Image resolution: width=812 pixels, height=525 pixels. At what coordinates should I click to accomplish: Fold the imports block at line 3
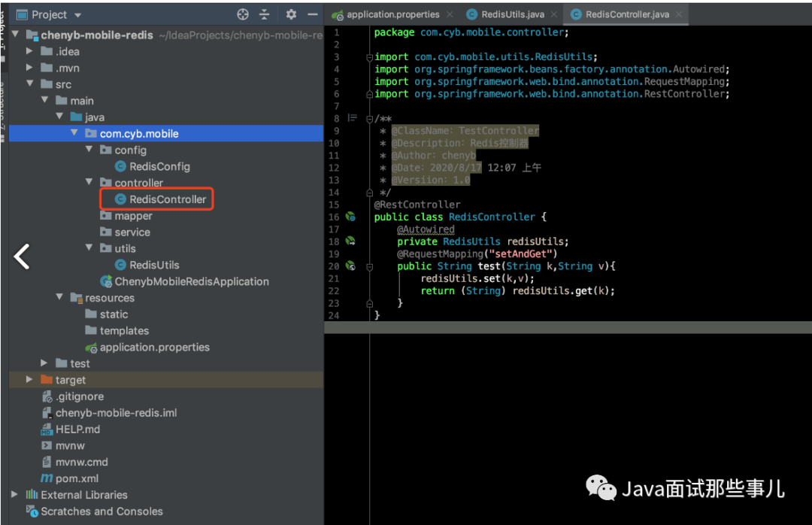[x=369, y=57]
